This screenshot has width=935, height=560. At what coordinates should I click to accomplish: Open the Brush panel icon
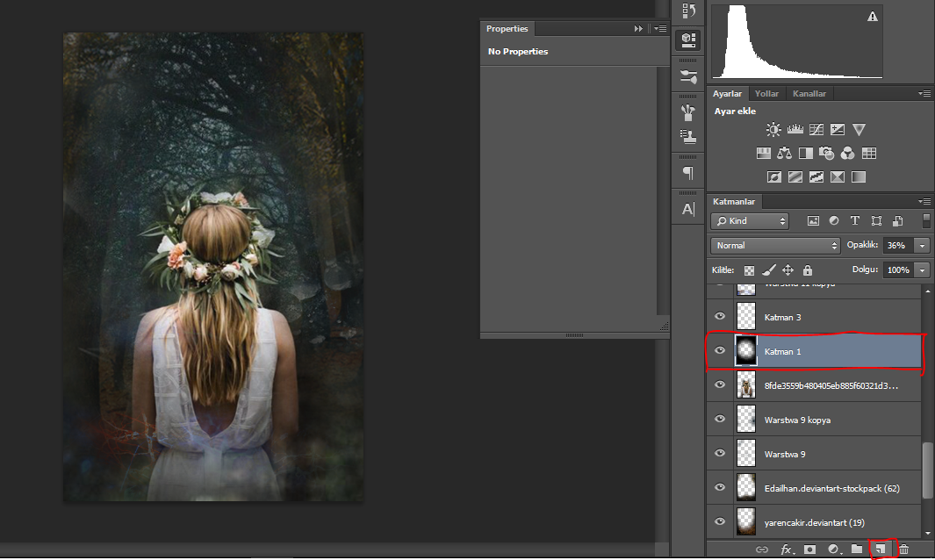pos(688,112)
